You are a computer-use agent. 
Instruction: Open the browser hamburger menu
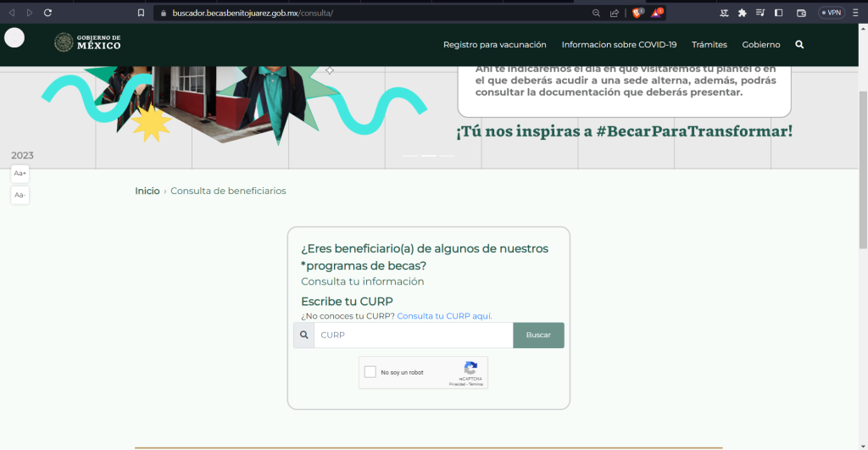click(855, 13)
